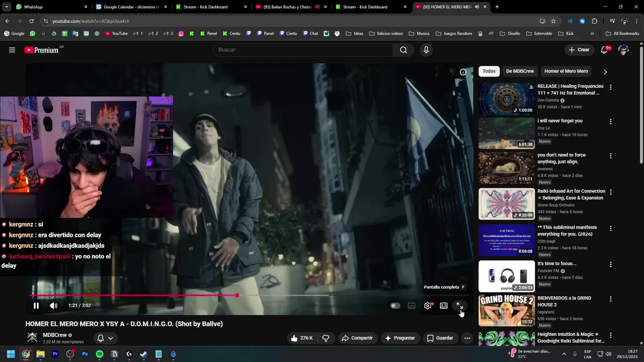
Task: Switch to cinema mode view
Action: pyautogui.click(x=444, y=306)
